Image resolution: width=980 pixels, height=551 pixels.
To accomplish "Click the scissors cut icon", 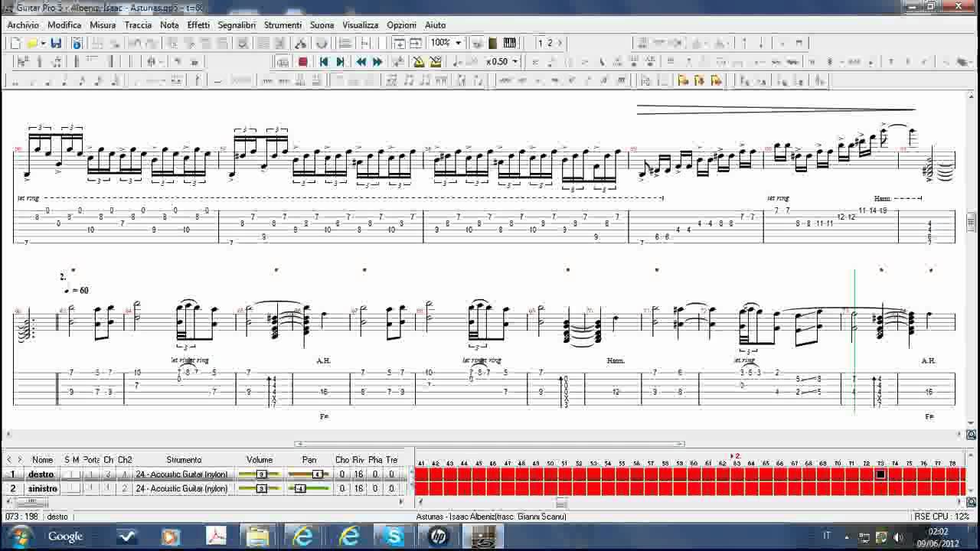I will coord(301,43).
